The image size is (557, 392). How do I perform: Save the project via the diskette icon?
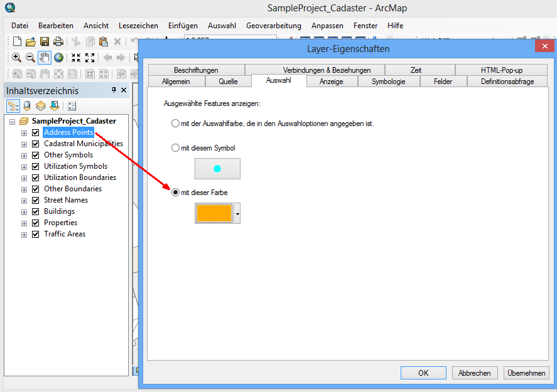pos(44,41)
